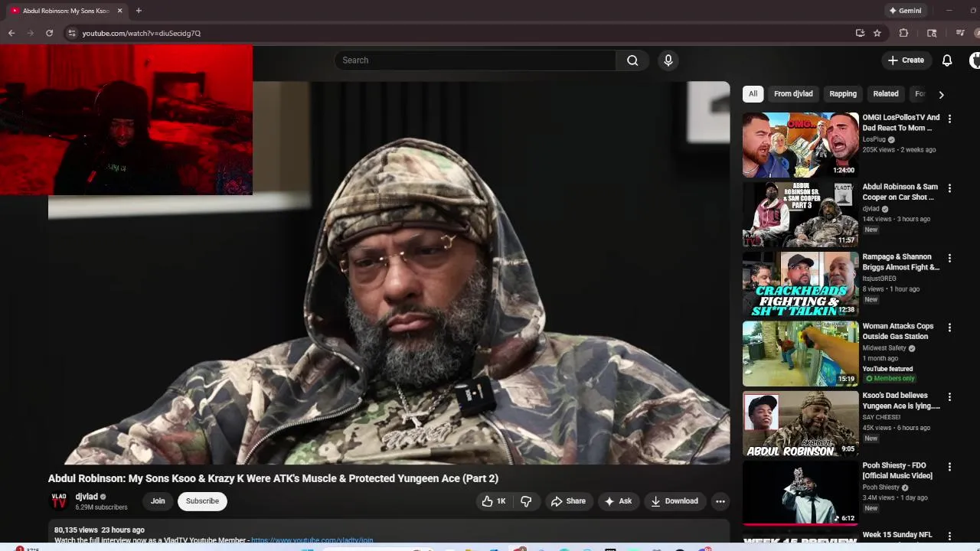Close the Abdul Robinson tab
Screen dimensions: 980x551
119,11
